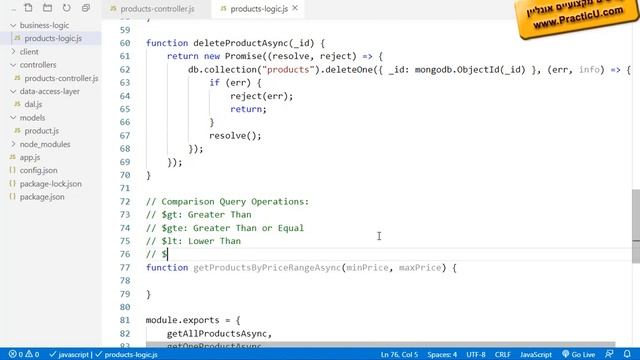Click the getProductsByPriceRangeAsync function name
Image resolution: width=640 pixels, height=360 pixels.
(267, 268)
